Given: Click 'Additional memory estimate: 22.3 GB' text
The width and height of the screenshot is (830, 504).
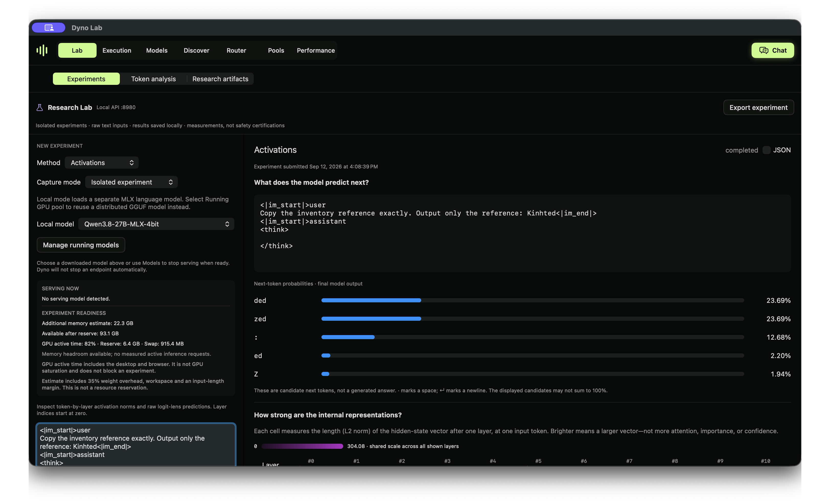Looking at the screenshot, I should 88,323.
